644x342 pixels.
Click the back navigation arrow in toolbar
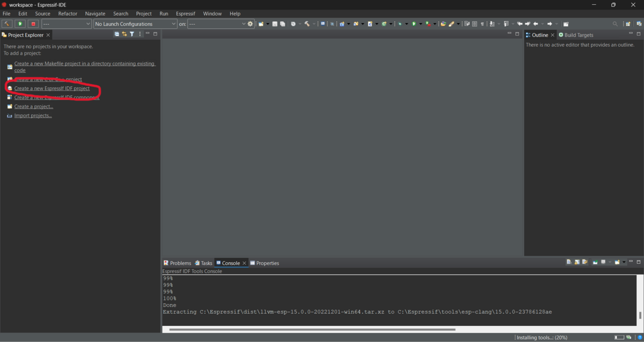pyautogui.click(x=536, y=24)
